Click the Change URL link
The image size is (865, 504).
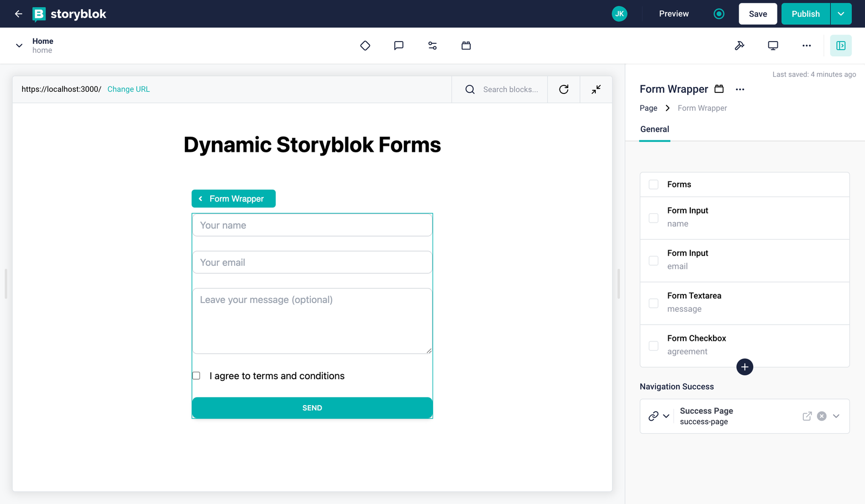(129, 89)
